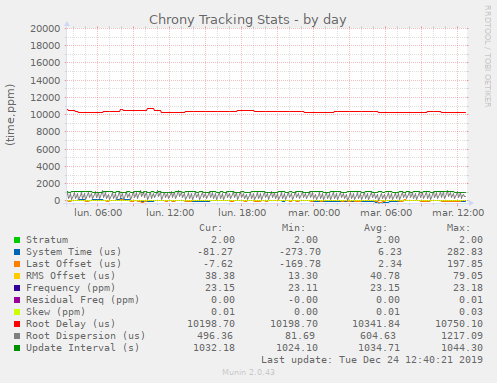Click the 2000 y-axis label
This screenshot has height=383, width=497.
pos(48,184)
